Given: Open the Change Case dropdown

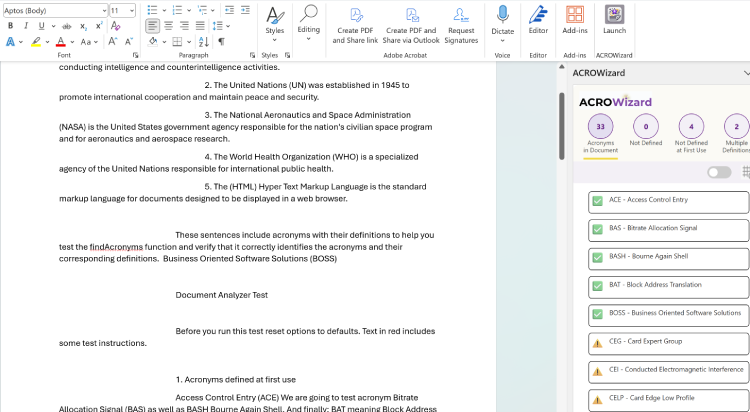Looking at the screenshot, I should (89, 42).
